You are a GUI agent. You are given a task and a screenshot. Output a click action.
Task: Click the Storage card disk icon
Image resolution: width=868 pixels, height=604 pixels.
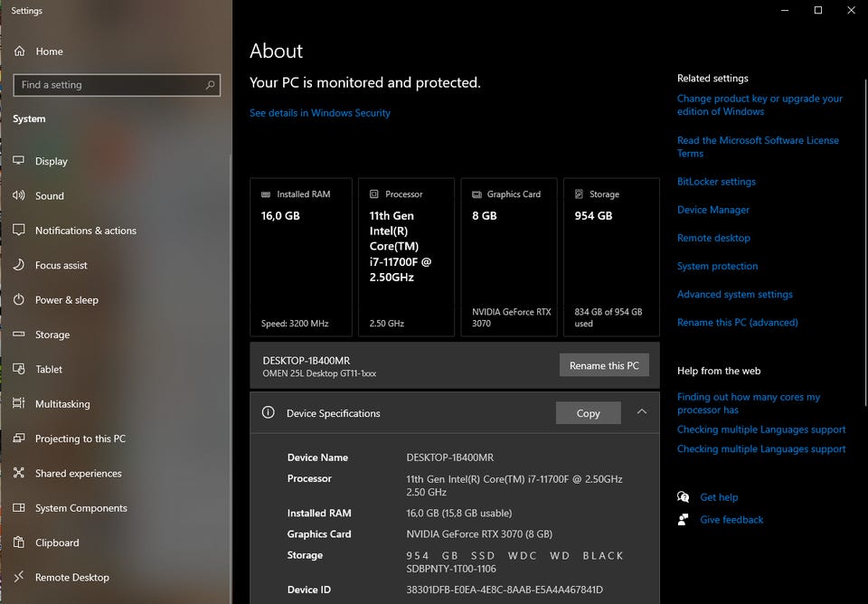coord(579,193)
